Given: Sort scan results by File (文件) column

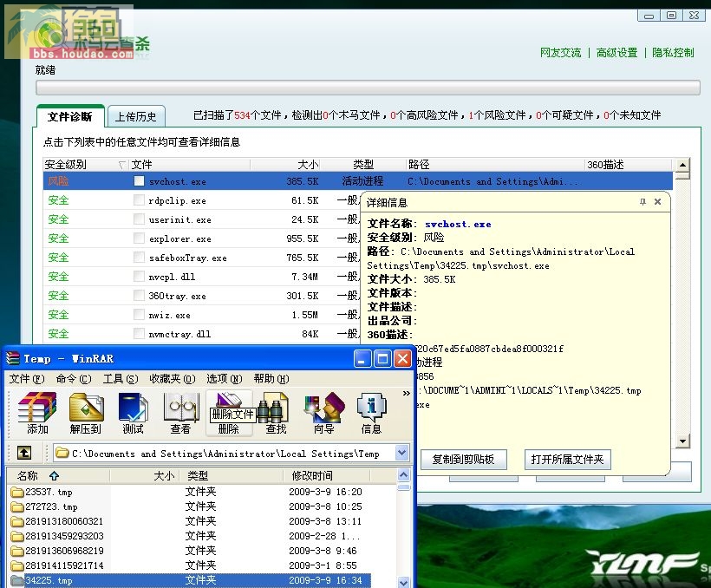Looking at the screenshot, I should tap(190, 164).
